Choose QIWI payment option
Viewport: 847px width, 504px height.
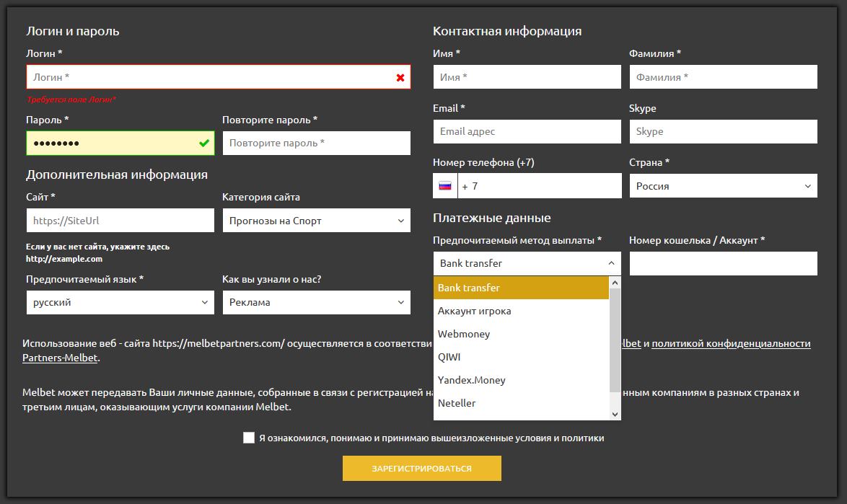[x=449, y=357]
